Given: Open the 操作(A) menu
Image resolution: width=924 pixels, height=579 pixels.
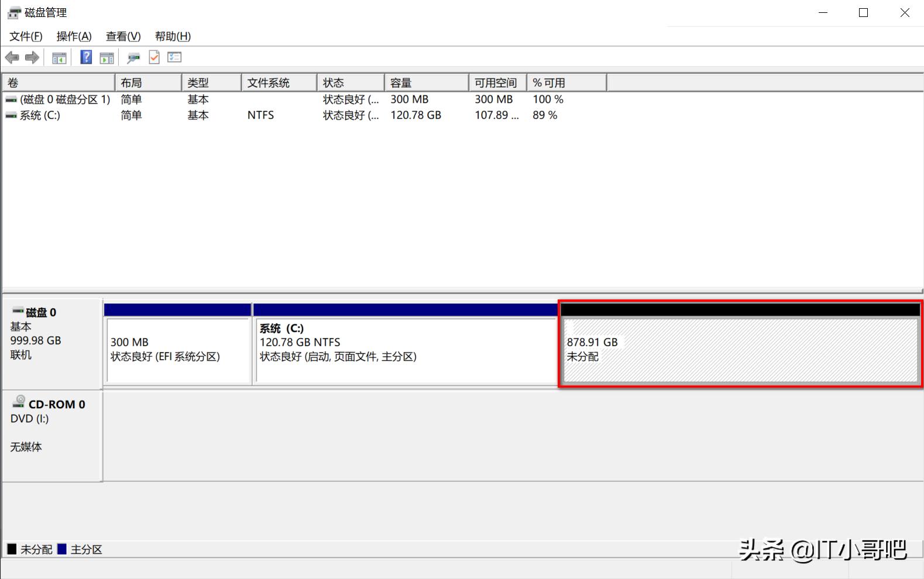Looking at the screenshot, I should 74,36.
